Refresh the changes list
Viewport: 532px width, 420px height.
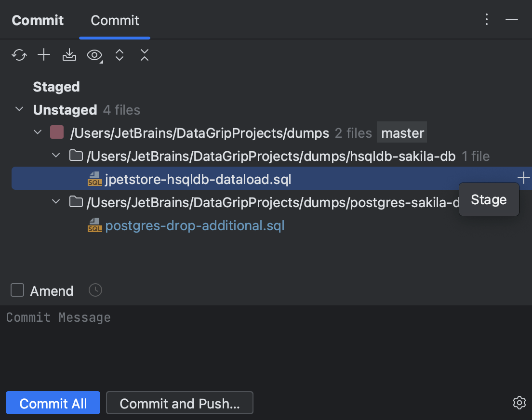(19, 55)
